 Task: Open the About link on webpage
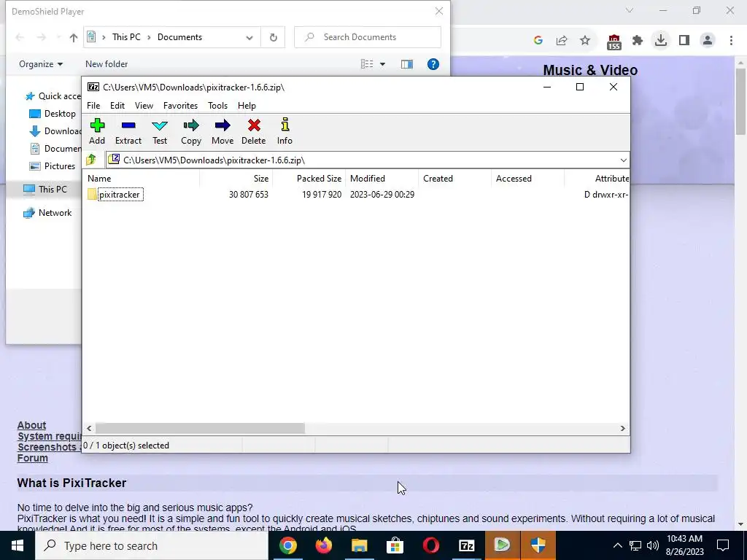(32, 425)
